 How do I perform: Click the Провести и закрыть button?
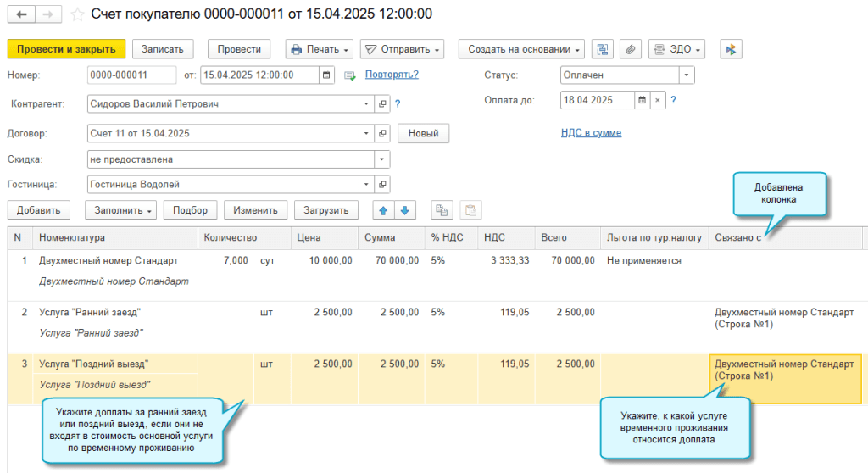(66, 49)
